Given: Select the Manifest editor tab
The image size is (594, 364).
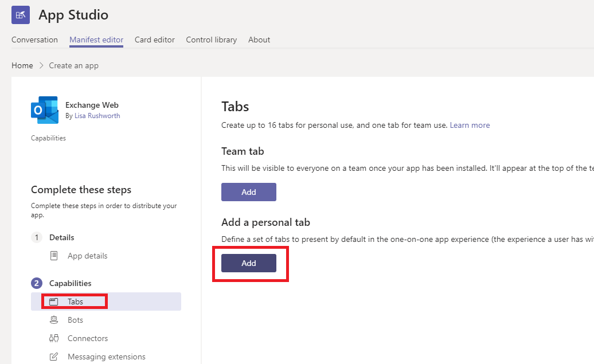Looking at the screenshot, I should click(96, 40).
